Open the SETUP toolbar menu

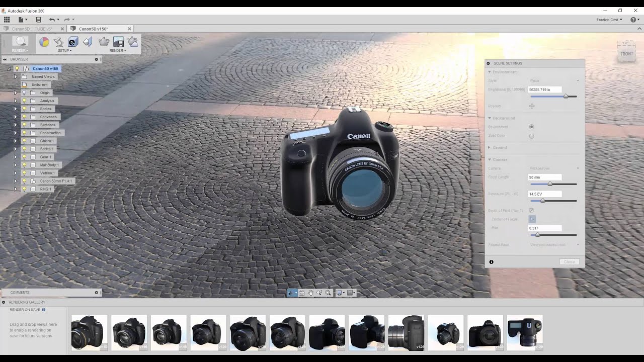(x=64, y=51)
